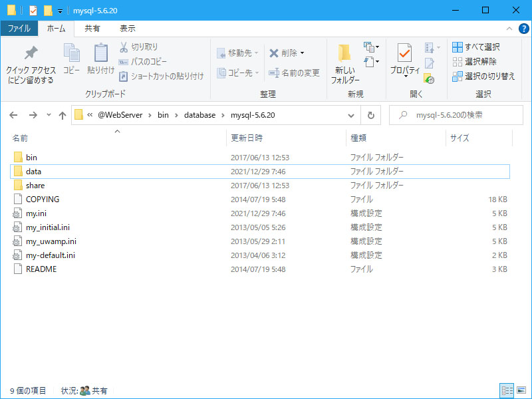
Task: Switch to the ホーム ribbon tab
Action: point(56,29)
